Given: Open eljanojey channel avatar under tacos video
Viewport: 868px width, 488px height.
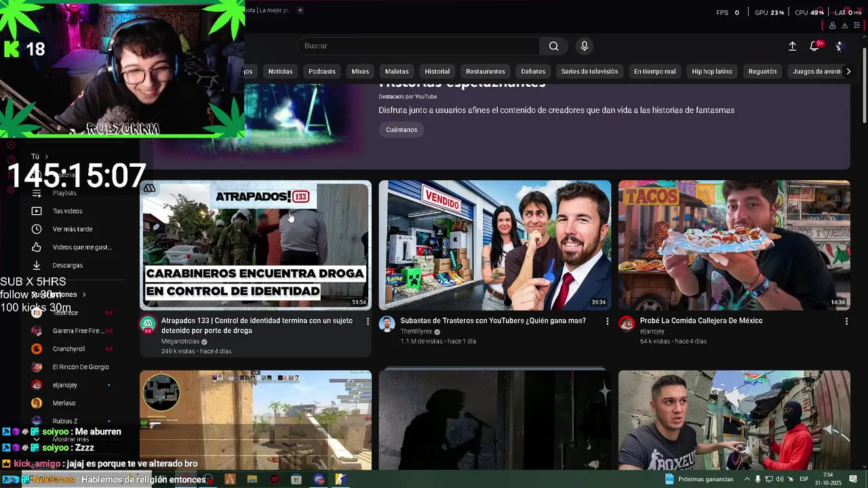Looking at the screenshot, I should tap(627, 324).
